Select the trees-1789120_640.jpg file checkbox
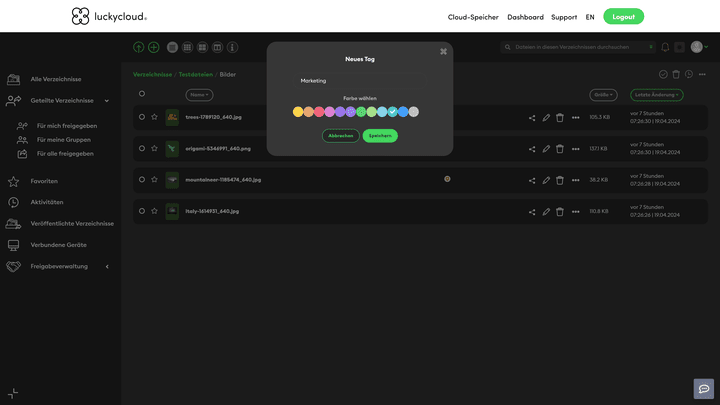The width and height of the screenshot is (720, 405). 142,117
